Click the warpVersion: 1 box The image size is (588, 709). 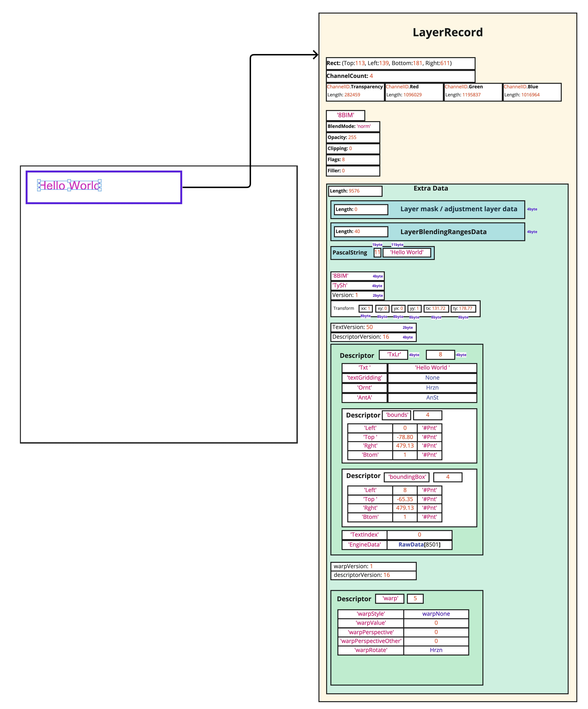point(373,567)
